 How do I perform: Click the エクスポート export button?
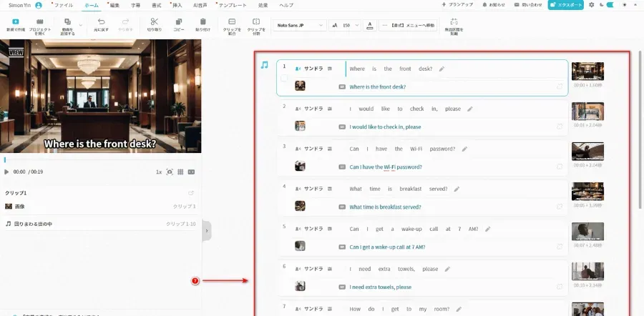pos(565,5)
